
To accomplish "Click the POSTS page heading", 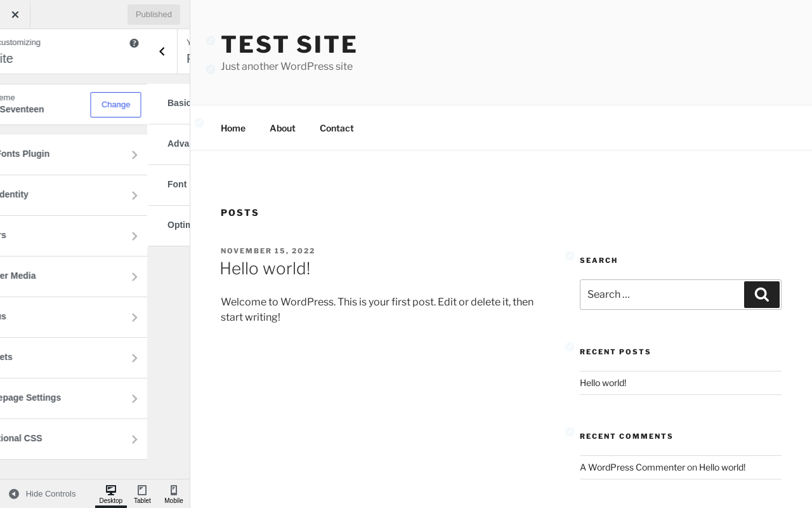I will pyautogui.click(x=240, y=213).
